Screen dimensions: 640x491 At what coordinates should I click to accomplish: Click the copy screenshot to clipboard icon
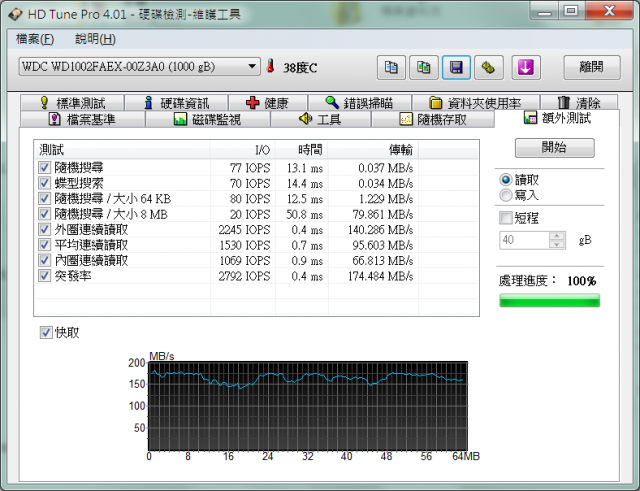(424, 67)
